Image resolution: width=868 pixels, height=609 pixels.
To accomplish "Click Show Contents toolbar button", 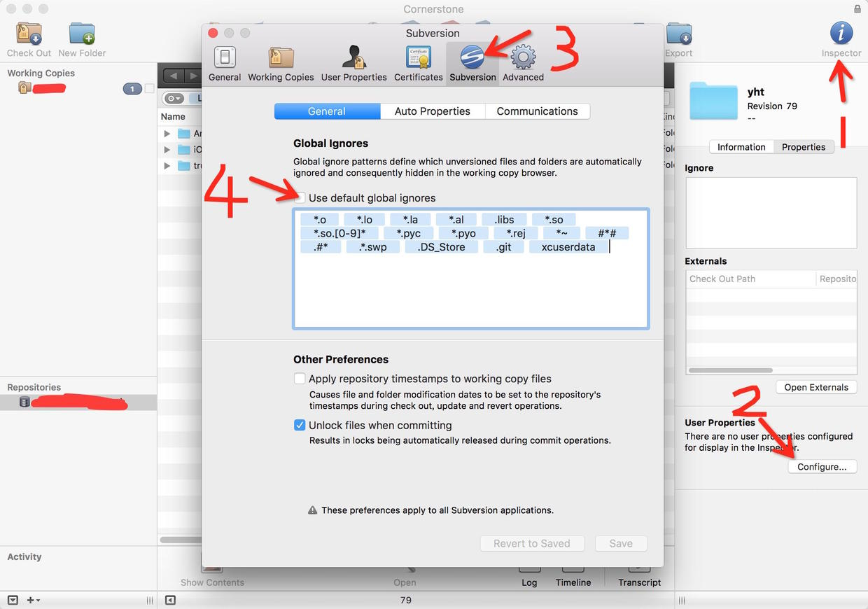I will pos(212,577).
